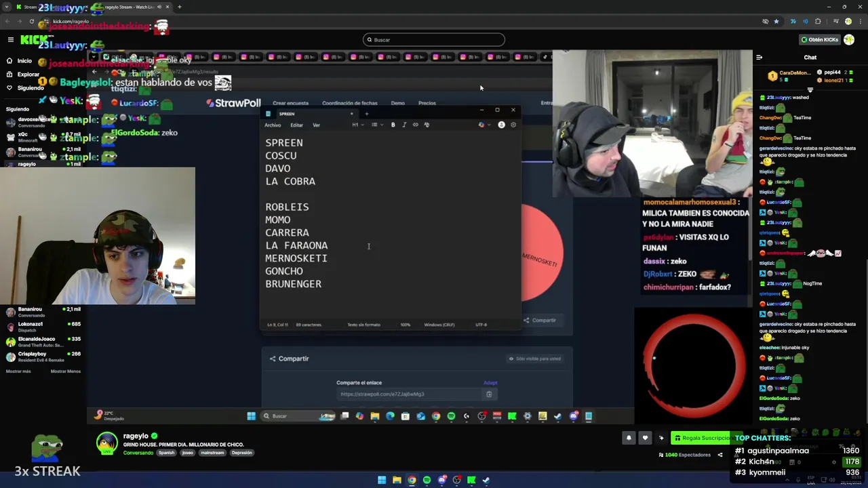
Task: Insert a link in Notepad toolbar
Action: [416, 125]
